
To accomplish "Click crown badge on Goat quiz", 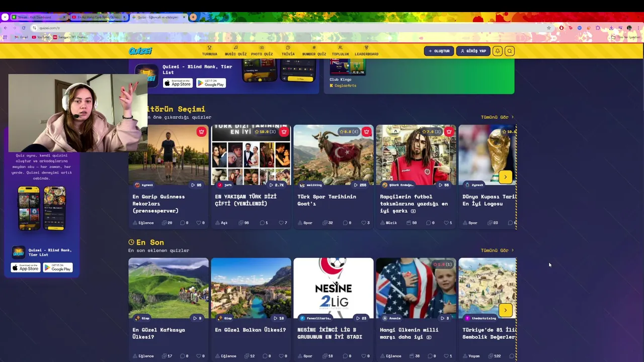I will click(x=366, y=132).
